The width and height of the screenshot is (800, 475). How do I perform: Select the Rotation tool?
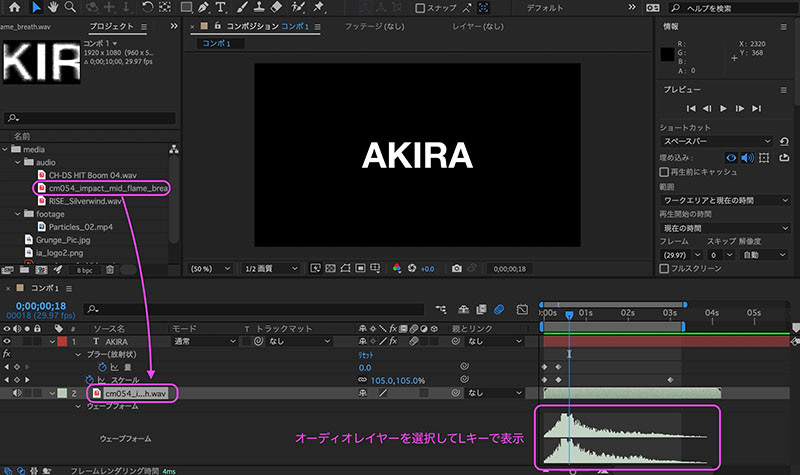point(147,7)
